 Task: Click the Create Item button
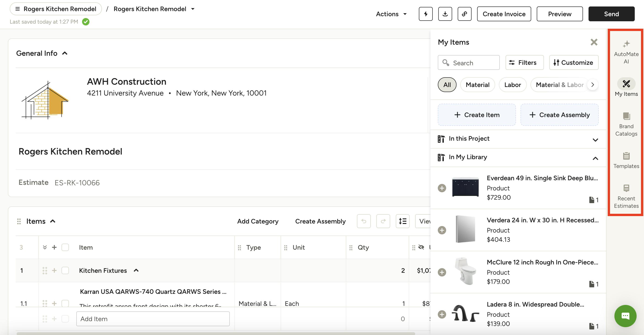coord(476,115)
